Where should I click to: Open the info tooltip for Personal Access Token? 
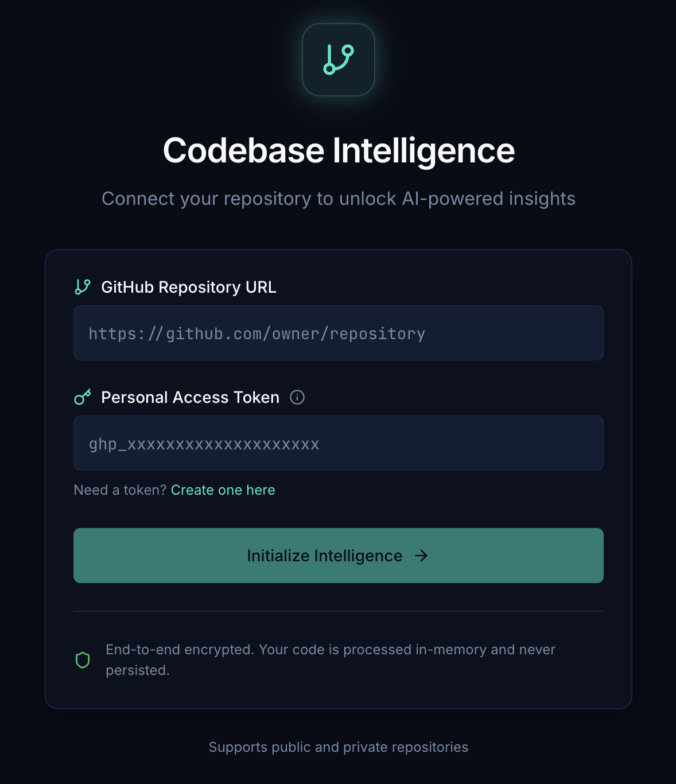(298, 397)
